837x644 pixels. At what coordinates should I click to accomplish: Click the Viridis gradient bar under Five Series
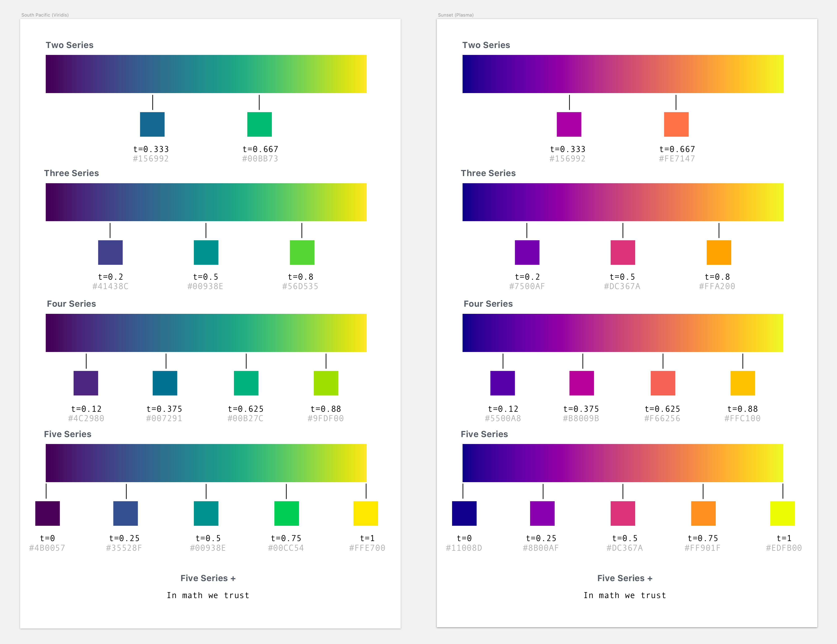206,463
